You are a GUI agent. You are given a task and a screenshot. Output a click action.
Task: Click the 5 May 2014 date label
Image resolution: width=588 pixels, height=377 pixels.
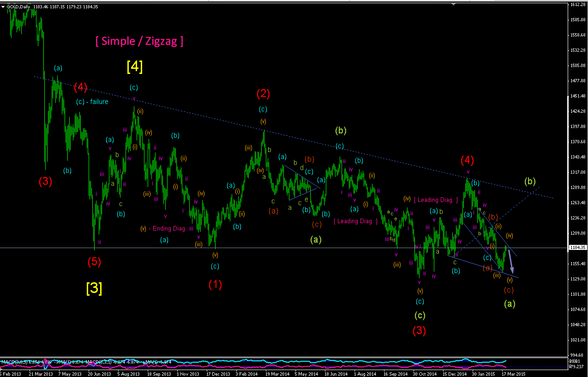point(306,373)
